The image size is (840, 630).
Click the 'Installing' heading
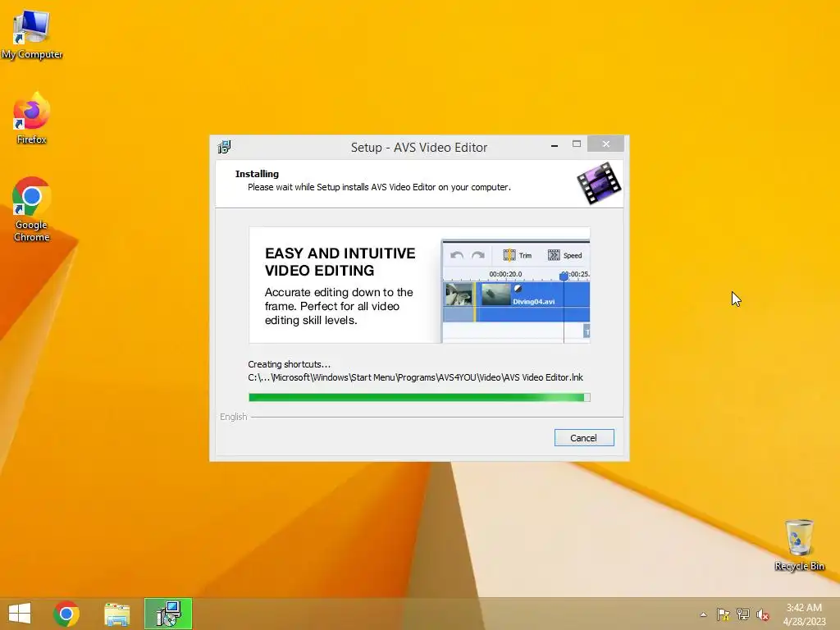pyautogui.click(x=257, y=174)
